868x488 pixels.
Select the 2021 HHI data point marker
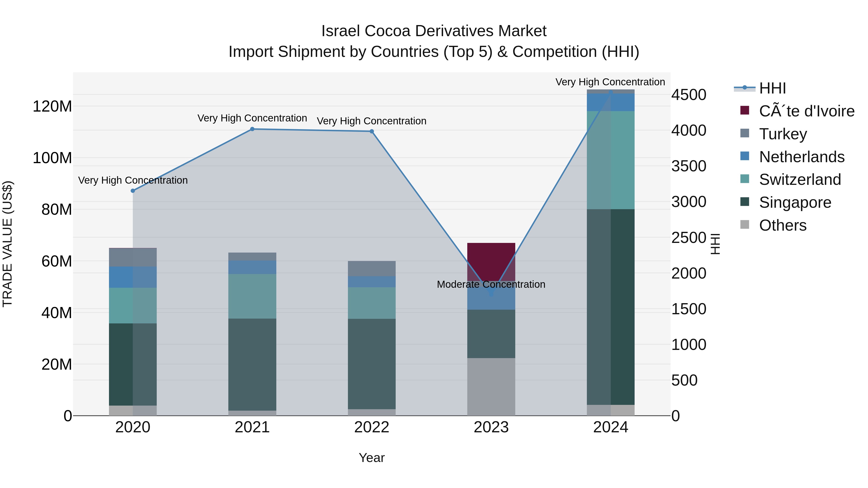click(x=252, y=129)
